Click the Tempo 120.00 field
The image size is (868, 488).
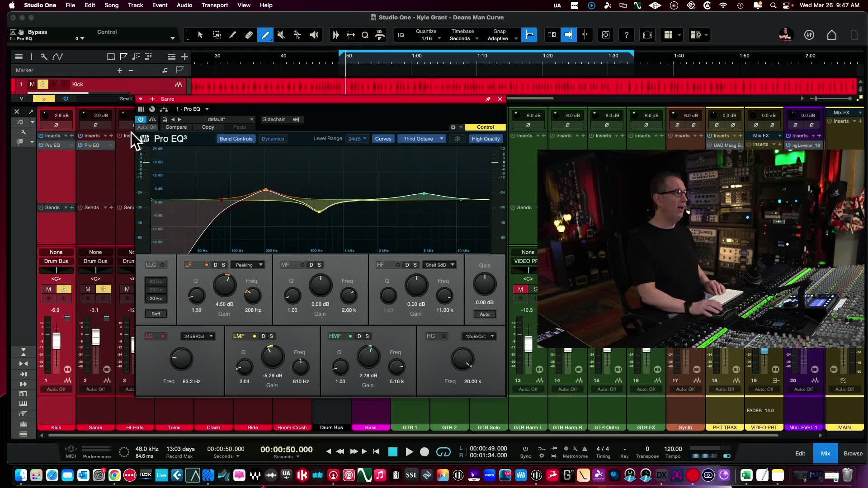673,449
